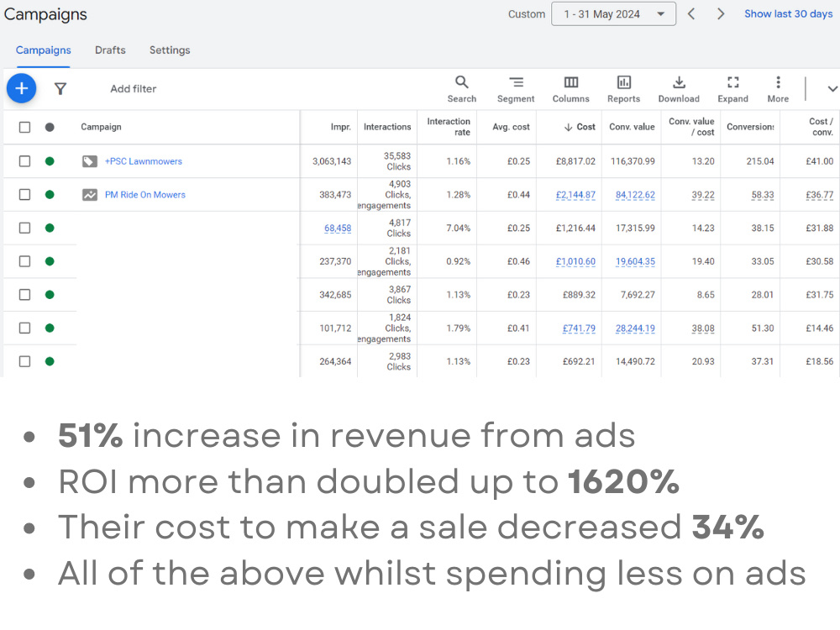Click Show last 30 days link
Image resolution: width=840 pixels, height=630 pixels.
coord(789,14)
